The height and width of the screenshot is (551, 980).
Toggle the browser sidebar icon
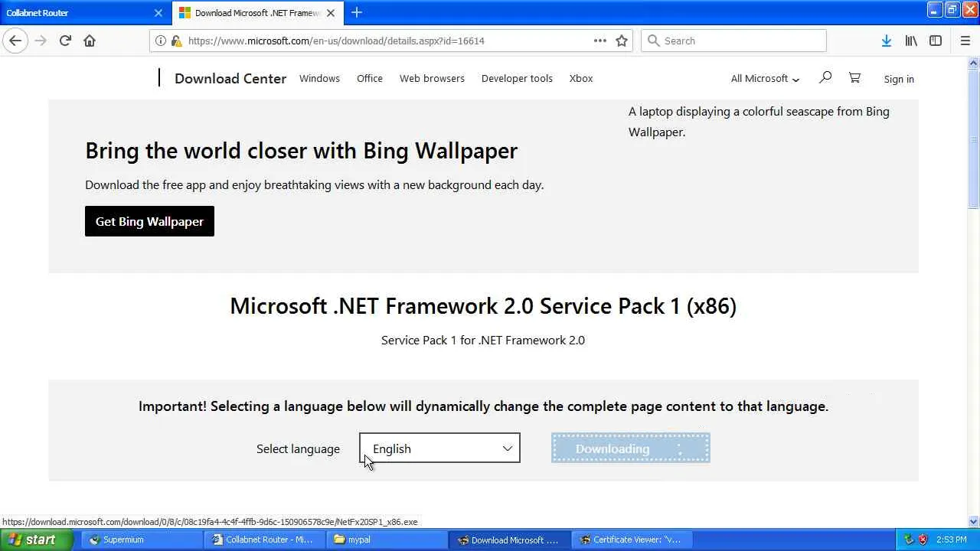pos(936,41)
